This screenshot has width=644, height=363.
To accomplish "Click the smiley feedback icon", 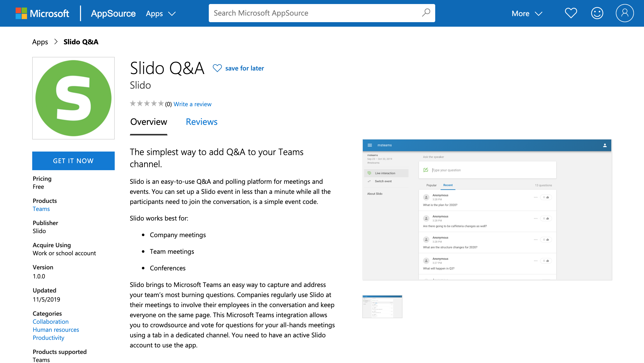I will 597,13.
